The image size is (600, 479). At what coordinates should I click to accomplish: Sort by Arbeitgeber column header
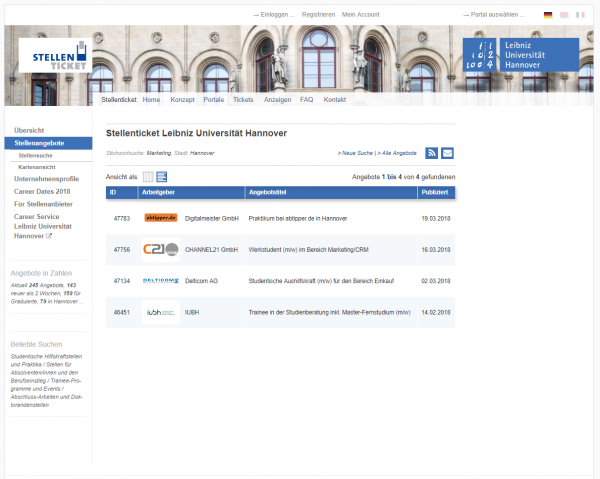click(191, 192)
